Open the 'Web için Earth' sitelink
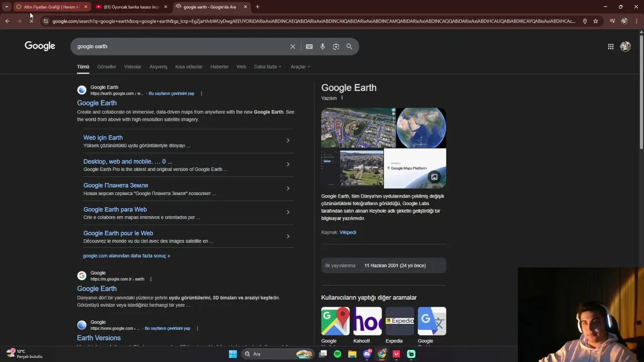 click(103, 137)
